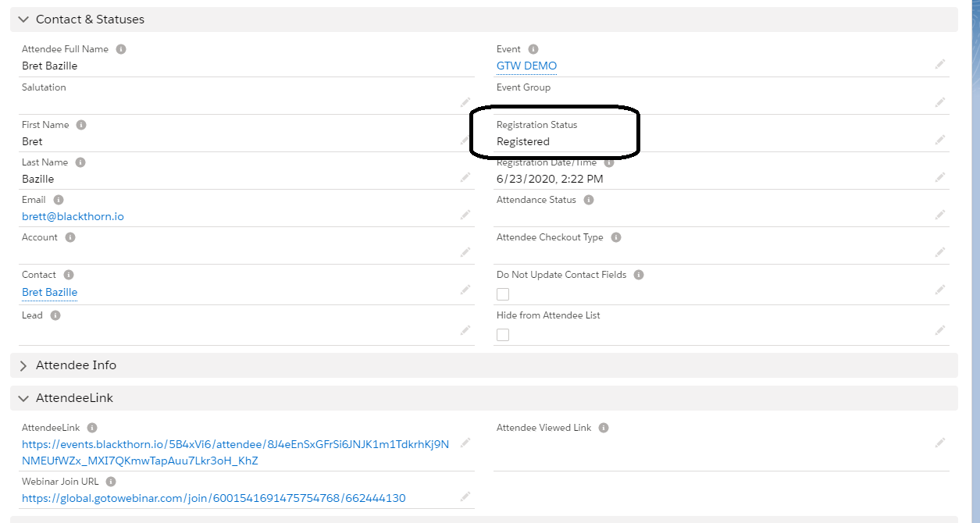Click info icon beside Account label
This screenshot has width=980, height=523.
[x=70, y=237]
